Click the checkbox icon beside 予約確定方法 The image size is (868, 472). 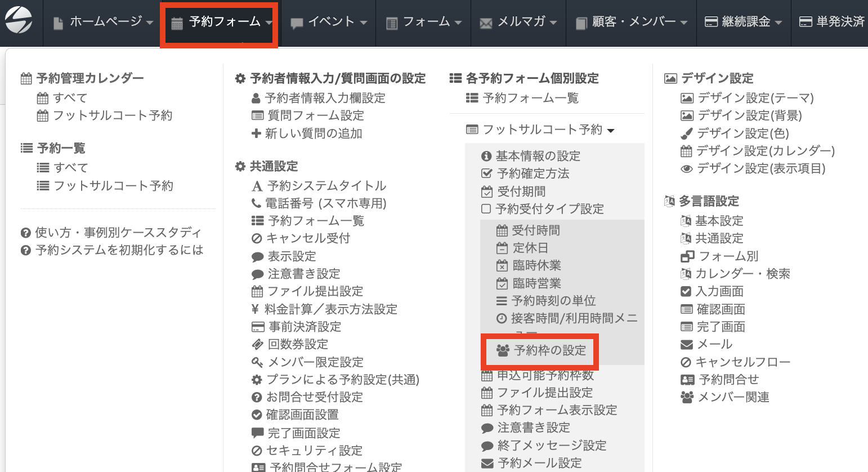point(487,173)
